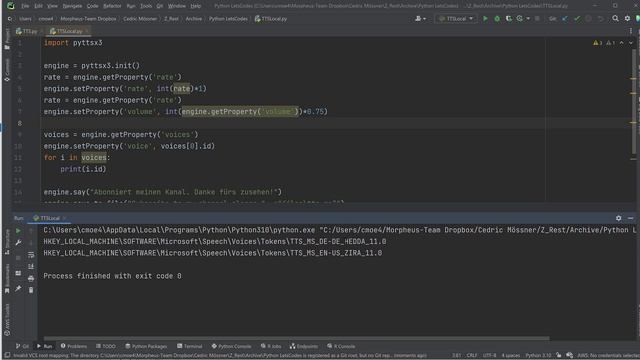Open the TTSLocal run configuration dropdown
The width and height of the screenshot is (640, 360).
(456, 19)
